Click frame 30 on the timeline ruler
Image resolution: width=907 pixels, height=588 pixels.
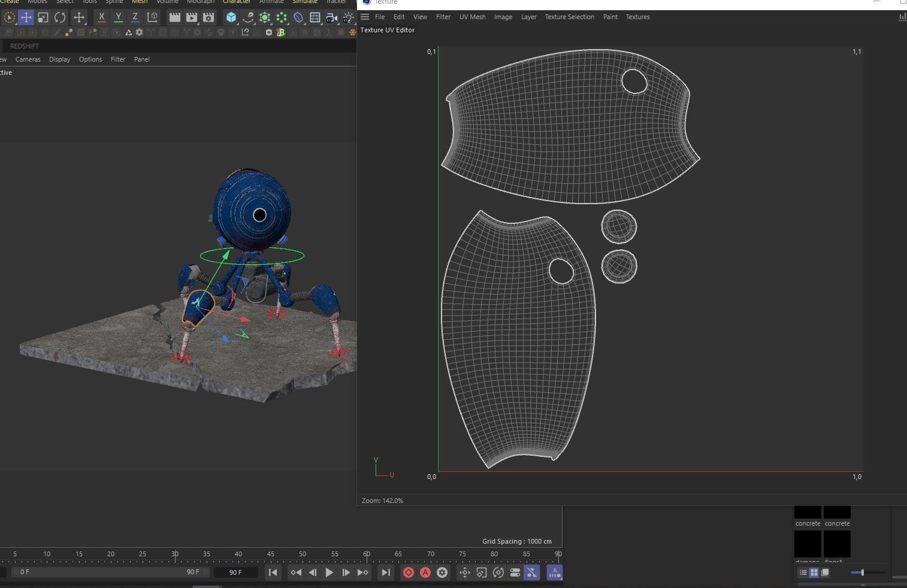(x=175, y=554)
